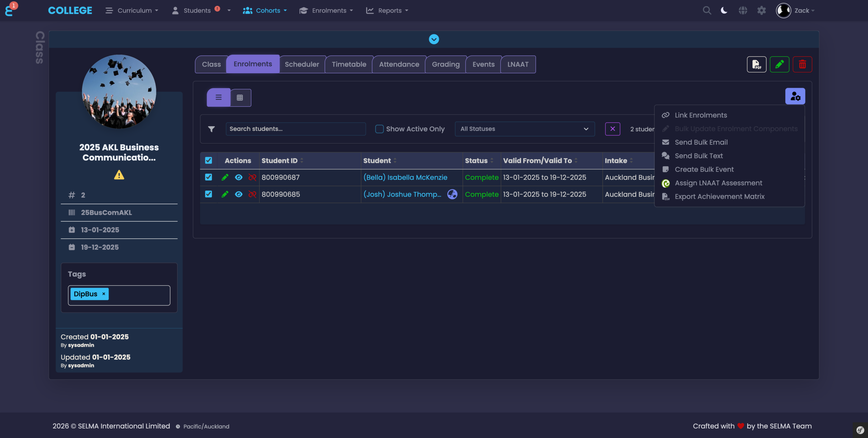Viewport: 868px width, 438px height.
Task: Click the red delete trash icon
Action: (x=802, y=64)
